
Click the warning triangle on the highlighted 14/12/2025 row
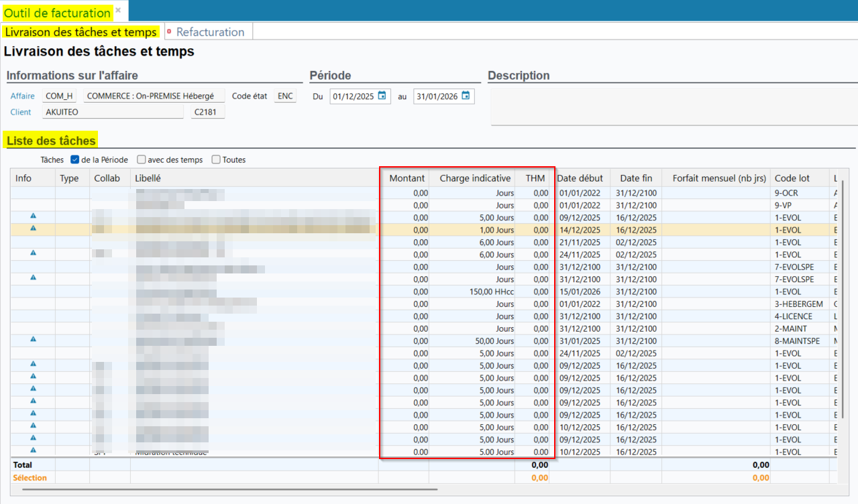pyautogui.click(x=33, y=229)
